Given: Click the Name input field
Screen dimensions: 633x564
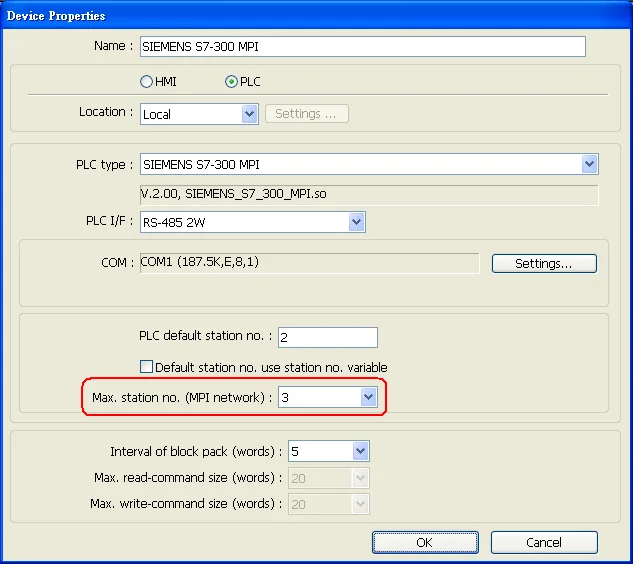Looking at the screenshot, I should coord(363,46).
